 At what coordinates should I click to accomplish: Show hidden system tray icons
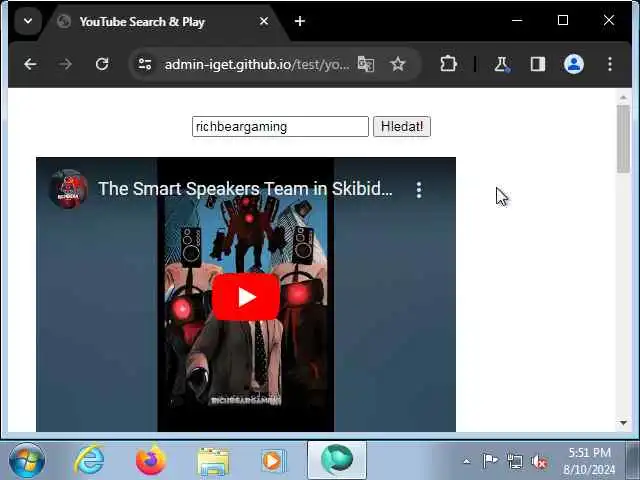tap(467, 462)
